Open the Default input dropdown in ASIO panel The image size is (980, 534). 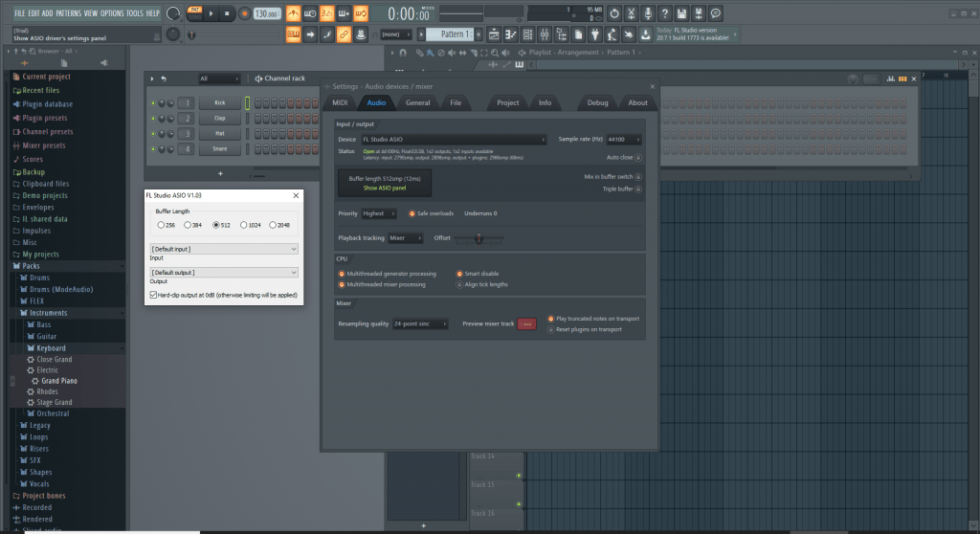pyautogui.click(x=224, y=249)
